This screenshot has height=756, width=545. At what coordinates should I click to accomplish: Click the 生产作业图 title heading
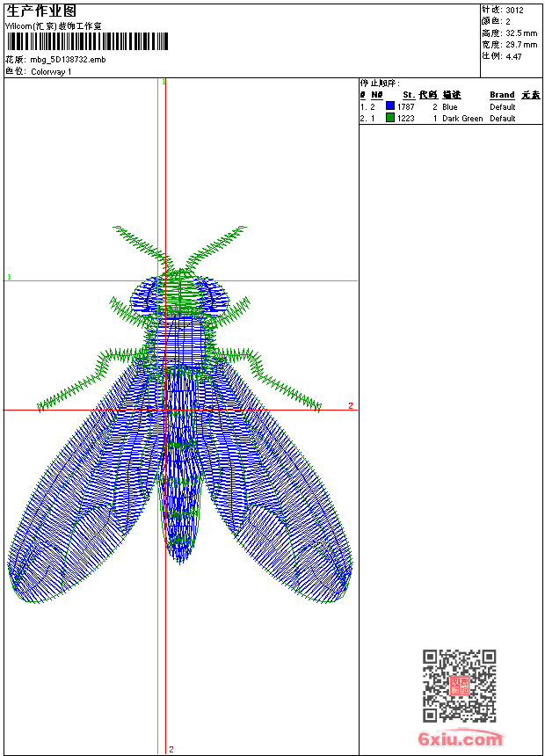[41, 11]
